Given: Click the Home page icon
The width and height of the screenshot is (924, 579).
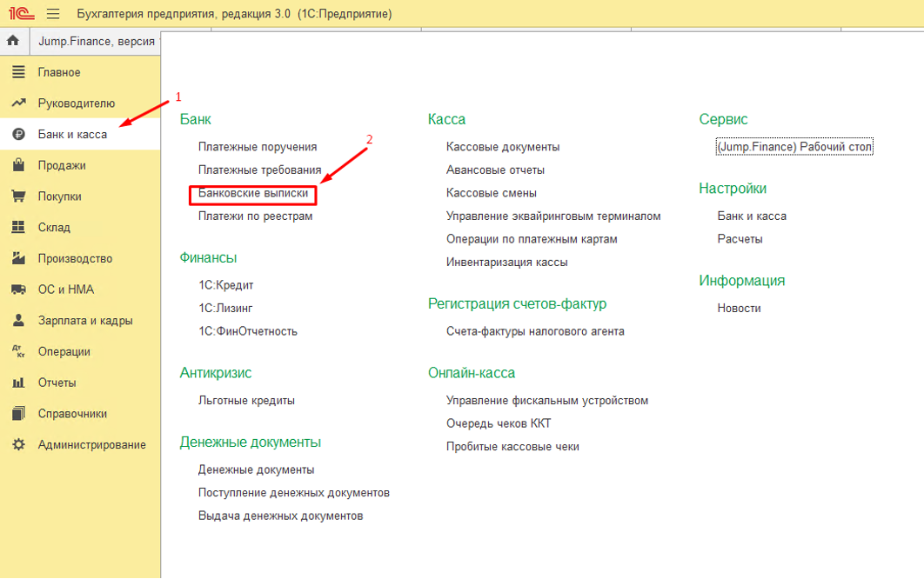Looking at the screenshot, I should [13, 41].
